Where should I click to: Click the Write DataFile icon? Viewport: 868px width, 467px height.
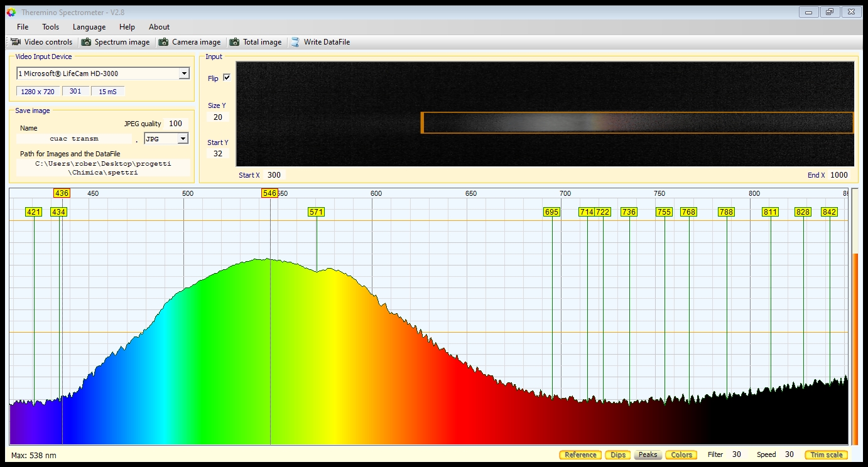point(295,42)
